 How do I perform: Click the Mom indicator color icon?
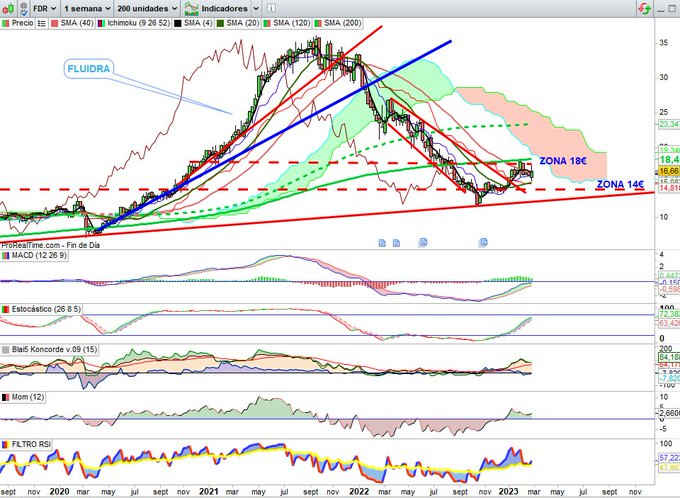click(6, 397)
